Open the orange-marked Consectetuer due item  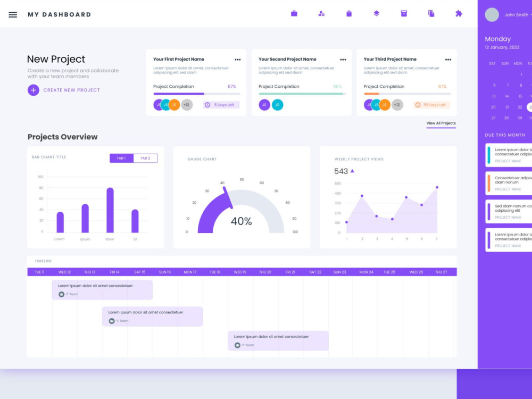(x=509, y=183)
